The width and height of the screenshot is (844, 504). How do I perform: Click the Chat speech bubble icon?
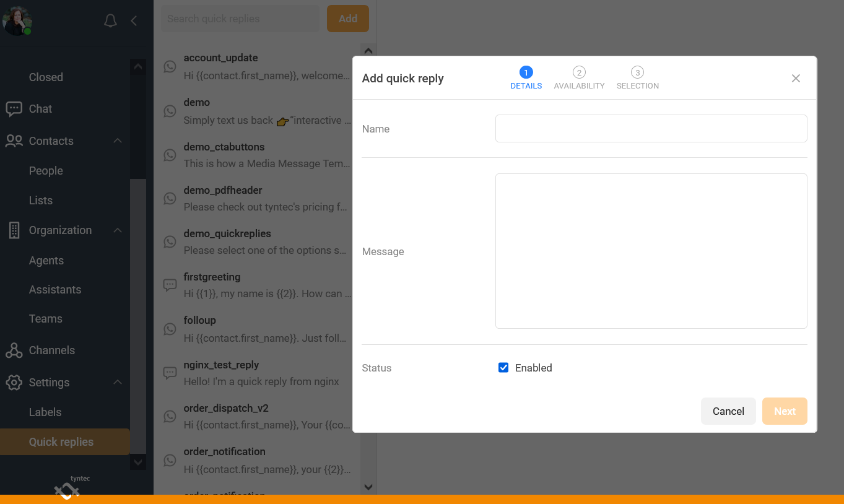pos(14,109)
